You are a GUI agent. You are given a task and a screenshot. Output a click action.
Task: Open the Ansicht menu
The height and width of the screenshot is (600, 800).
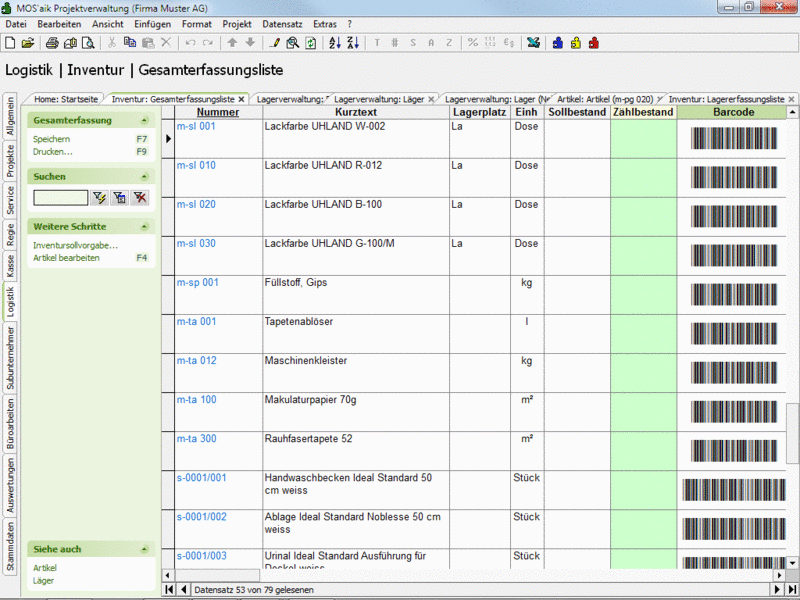click(x=108, y=24)
